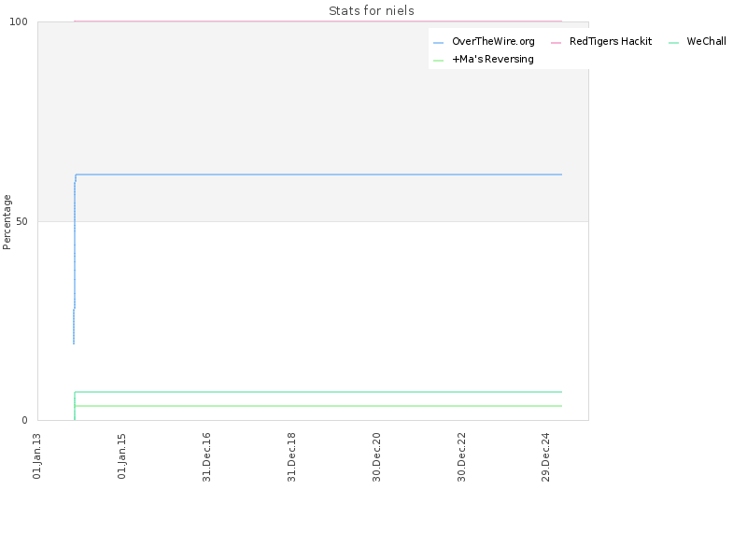Image resolution: width=747 pixels, height=560 pixels.
Task: Click the x-axis date 01.Jan.15
Action: pyautogui.click(x=121, y=456)
